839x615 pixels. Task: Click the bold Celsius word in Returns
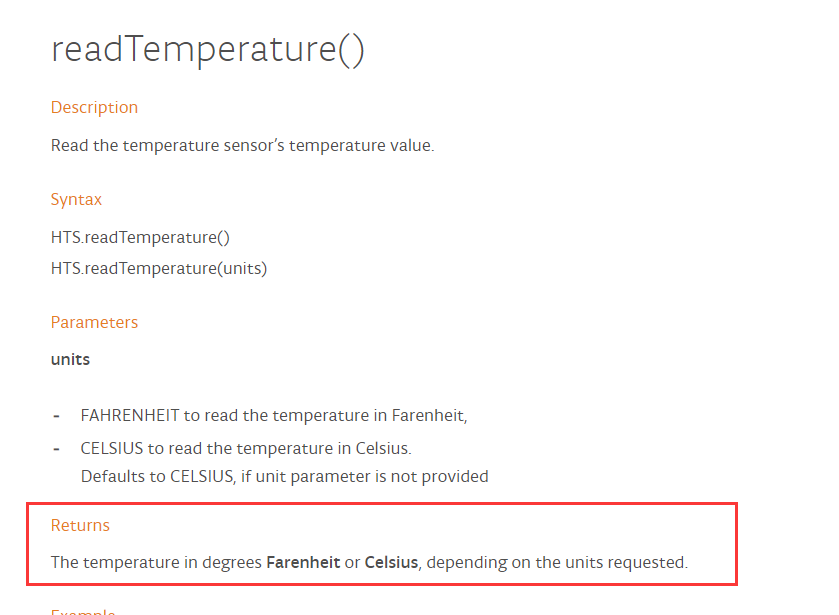pos(391,563)
